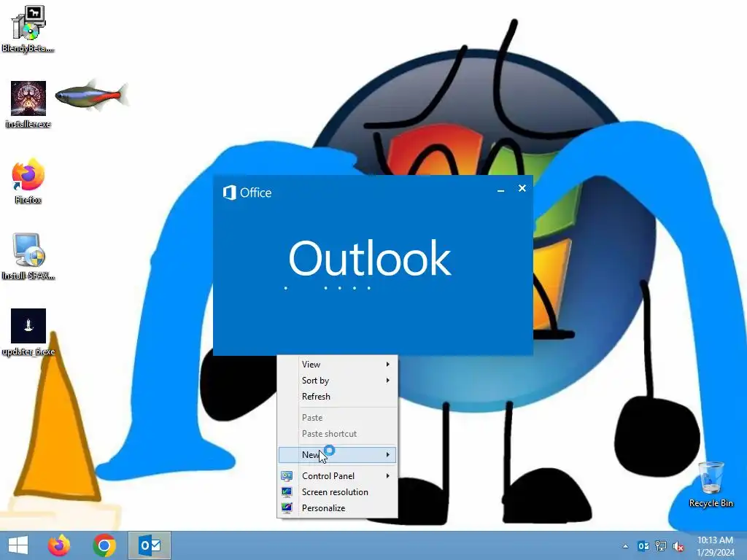Expand the View submenu arrow
The width and height of the screenshot is (747, 560).
[x=388, y=365]
